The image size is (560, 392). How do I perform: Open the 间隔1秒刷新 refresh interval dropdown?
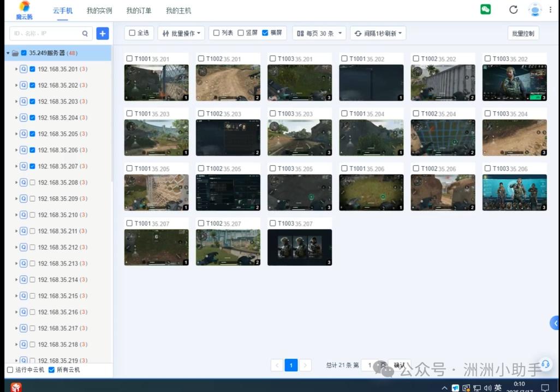[x=378, y=33]
